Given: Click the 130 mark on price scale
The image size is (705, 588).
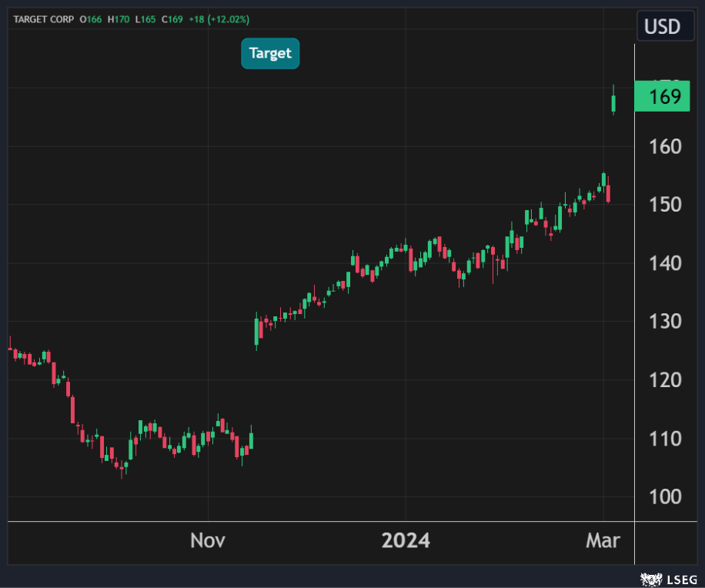Looking at the screenshot, I should click(x=664, y=322).
